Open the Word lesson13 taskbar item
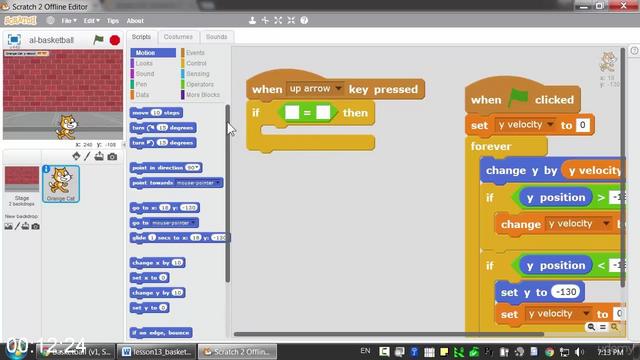 pyautogui.click(x=157, y=351)
